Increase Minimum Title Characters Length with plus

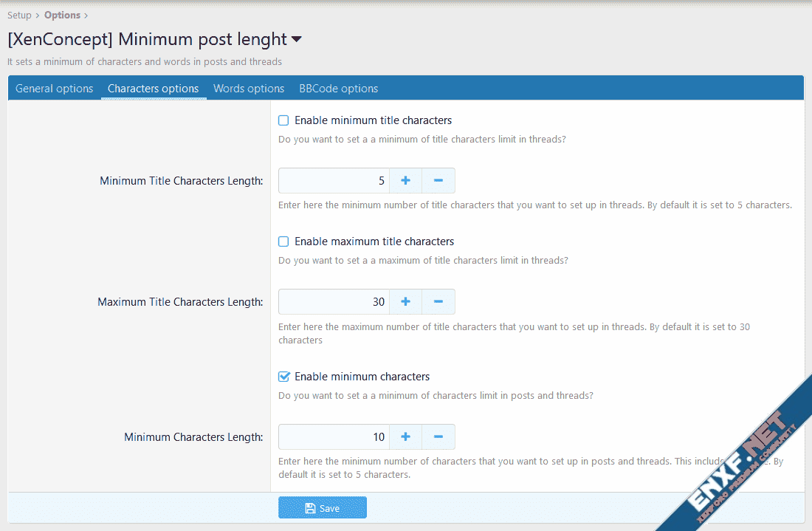coord(405,180)
